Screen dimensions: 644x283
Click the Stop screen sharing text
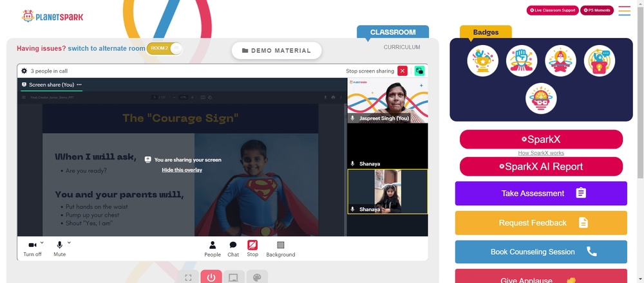coord(370,71)
